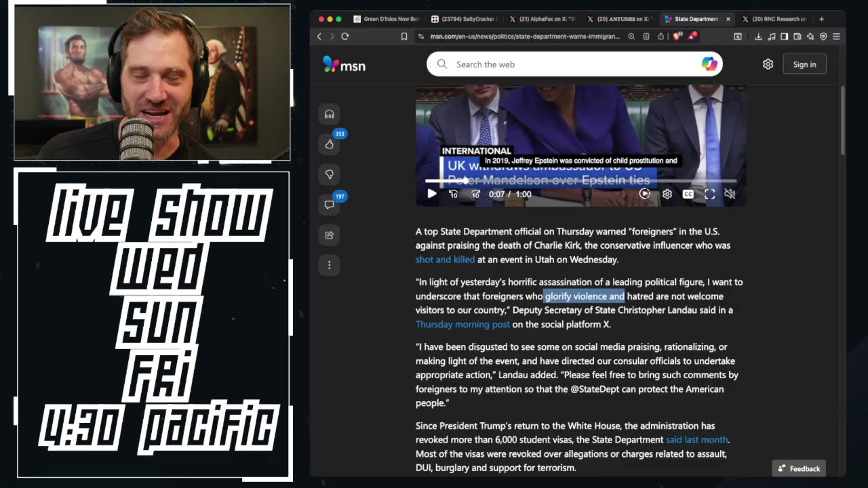
Task: Seek on the video progress bar
Action: tap(580, 181)
